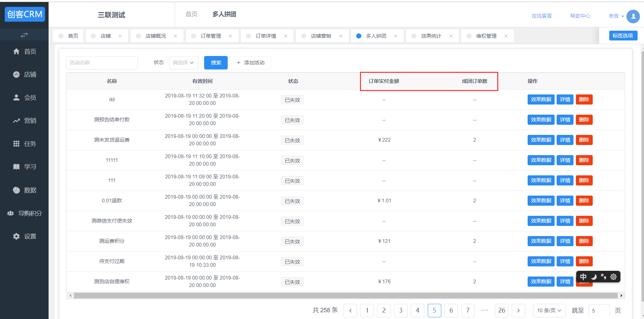The height and width of the screenshot is (319, 644).
Task: Expand the 状态 请选择 dropdown
Action: pyautogui.click(x=183, y=63)
